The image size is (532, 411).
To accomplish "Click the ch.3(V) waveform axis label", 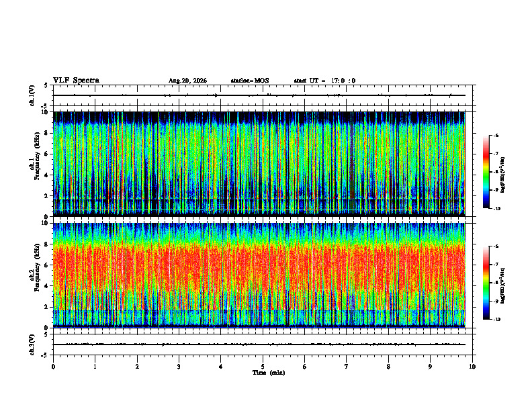I will pyautogui.click(x=32, y=345).
